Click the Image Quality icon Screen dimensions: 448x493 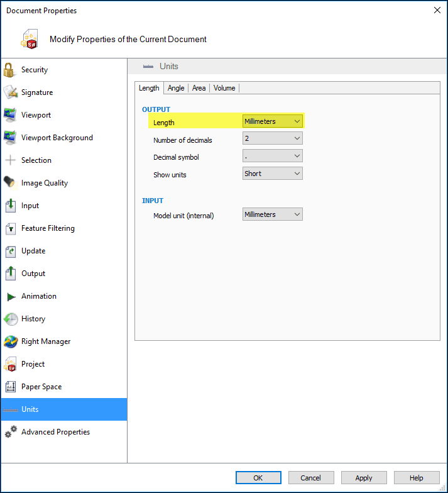10,183
